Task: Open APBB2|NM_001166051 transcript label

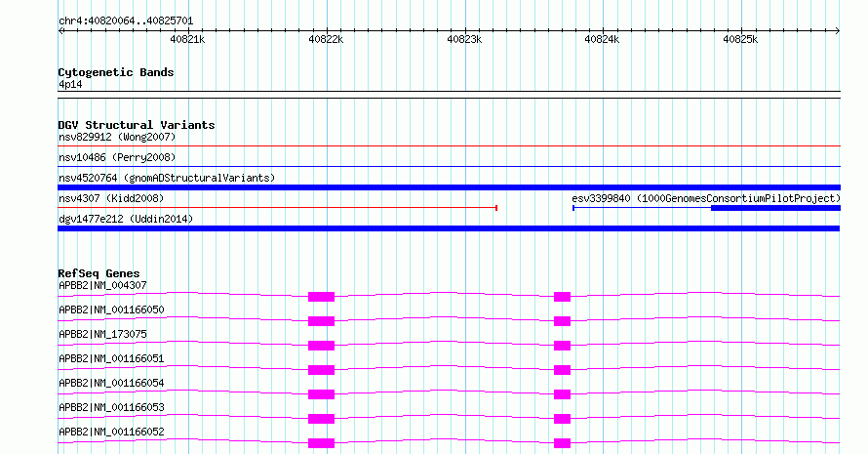Action: point(111,358)
